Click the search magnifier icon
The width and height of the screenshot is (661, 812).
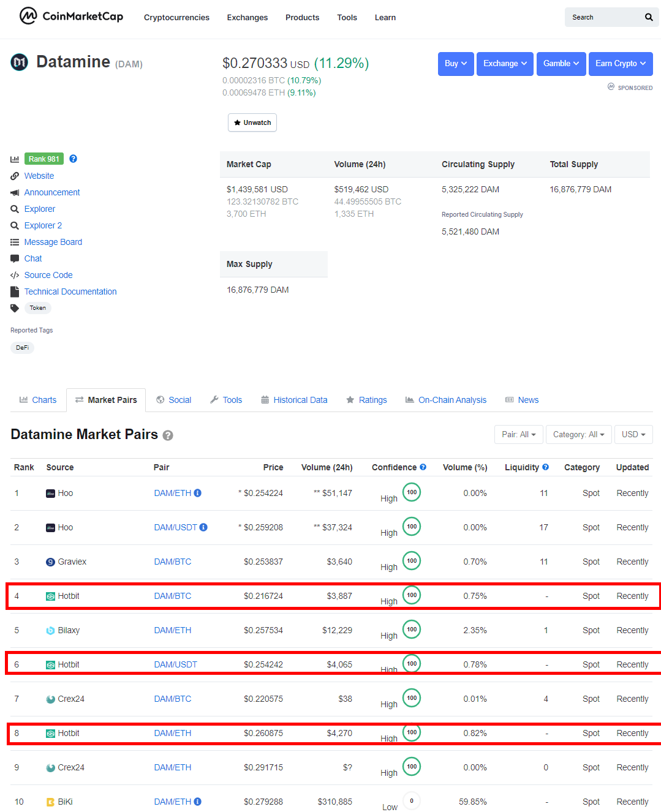pos(649,17)
